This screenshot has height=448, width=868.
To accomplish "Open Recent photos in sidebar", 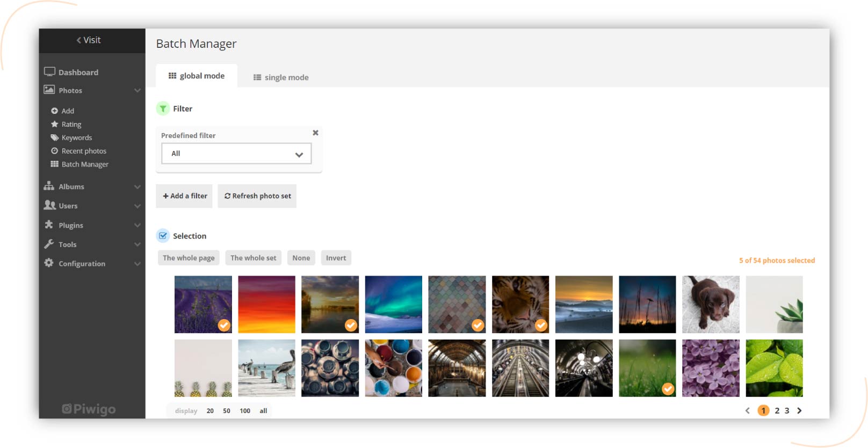I will click(84, 151).
